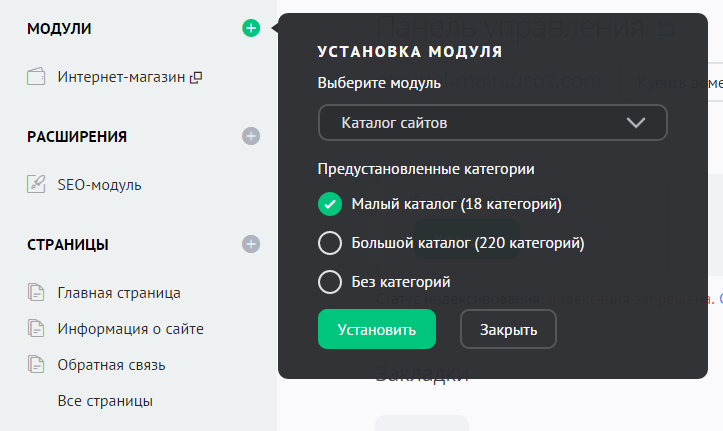Click the green plus icon beside Модули
This screenshot has height=431, width=723.
pyautogui.click(x=250, y=29)
